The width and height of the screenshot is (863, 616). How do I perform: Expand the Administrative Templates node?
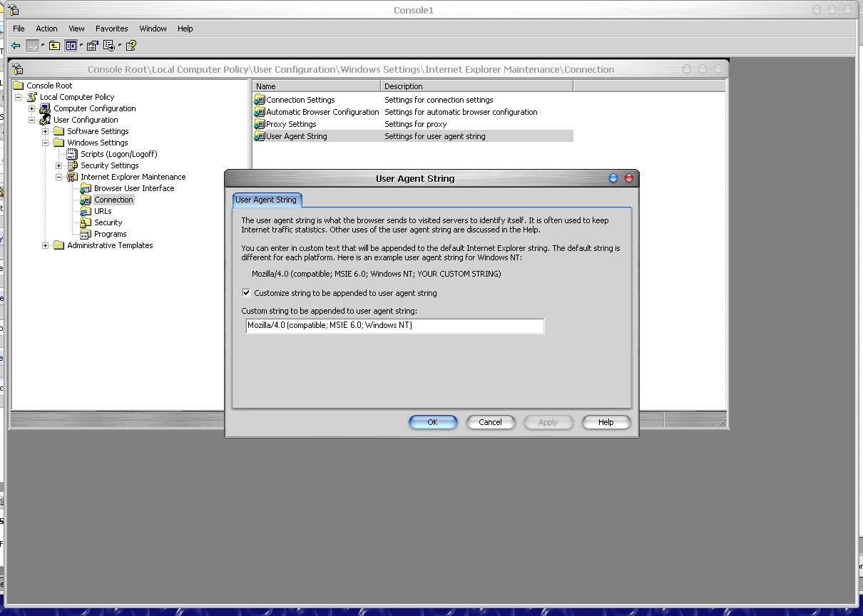click(x=46, y=245)
